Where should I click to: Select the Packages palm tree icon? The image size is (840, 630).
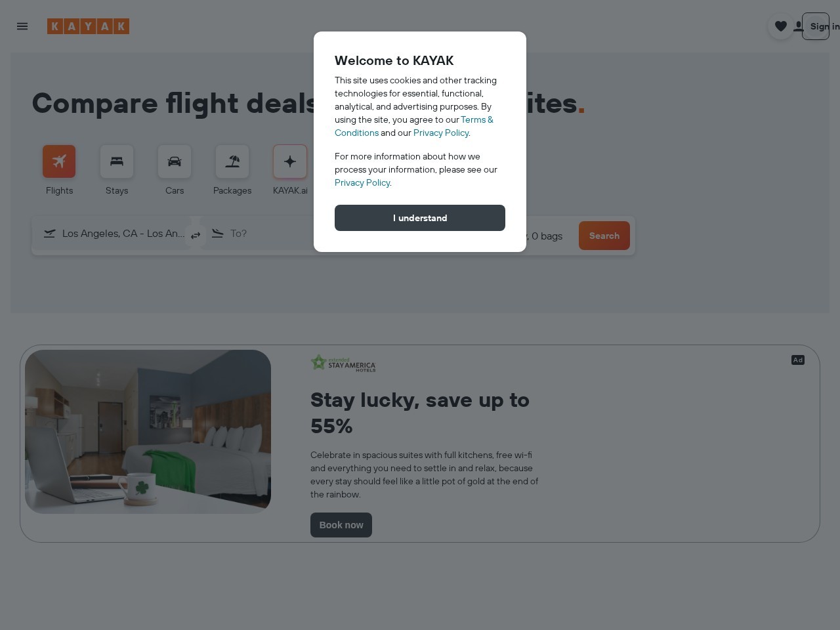(x=232, y=161)
